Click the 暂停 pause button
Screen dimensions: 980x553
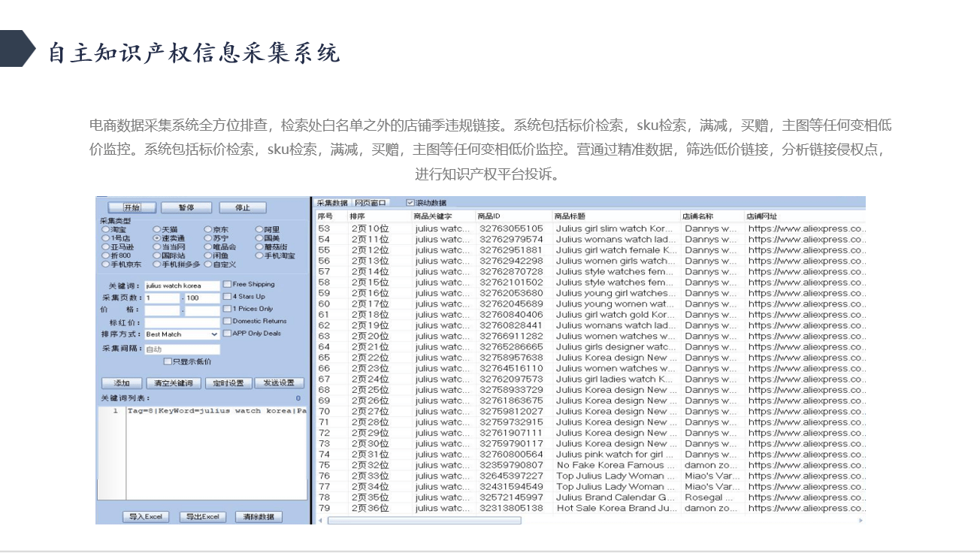[186, 207]
